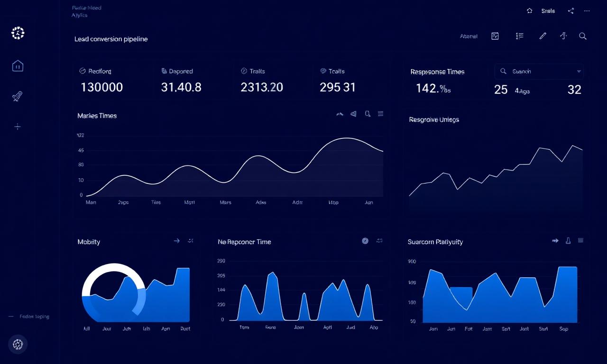
Task: Click the 142 Respsonse Times value
Action: [x=433, y=88]
